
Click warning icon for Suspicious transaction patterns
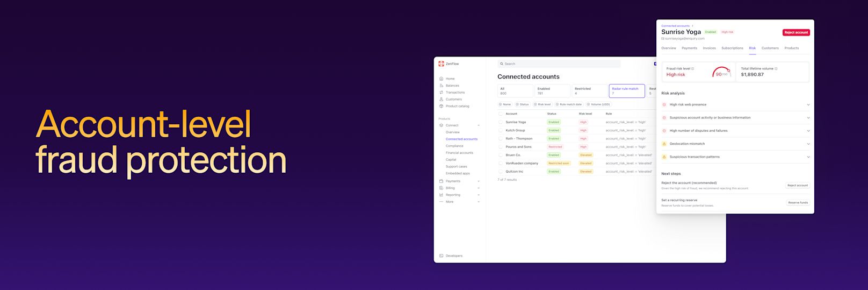click(x=664, y=157)
